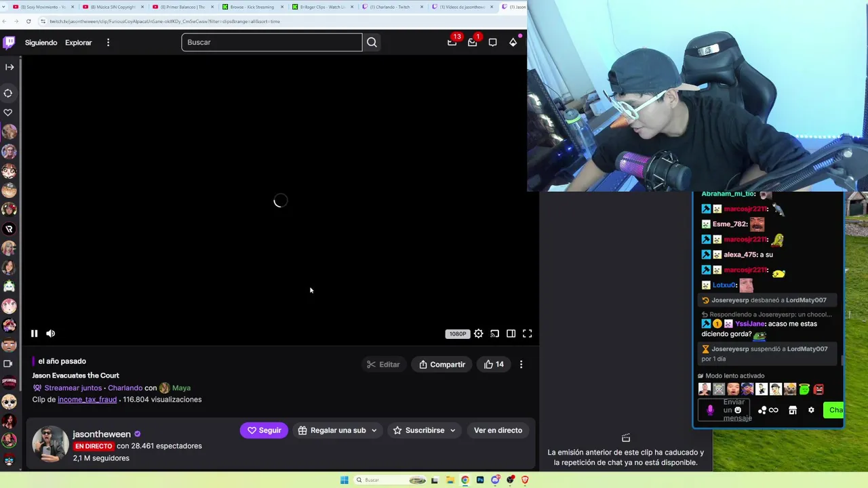
Task: Go to the Explorar tab
Action: tap(78, 43)
